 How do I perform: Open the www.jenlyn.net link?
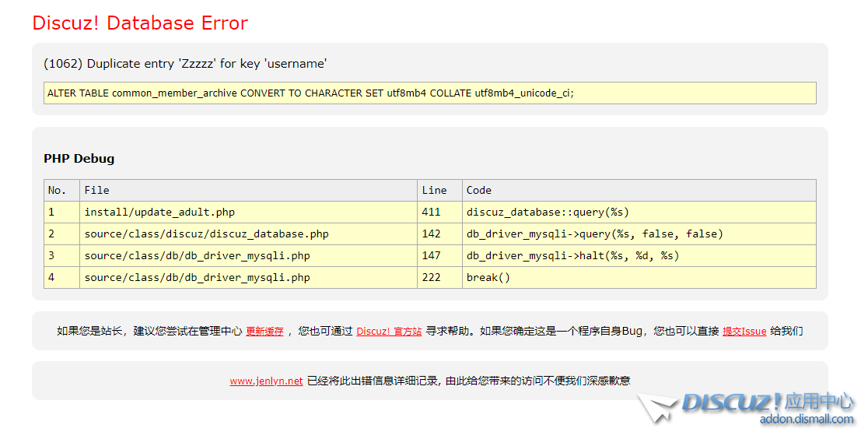266,381
